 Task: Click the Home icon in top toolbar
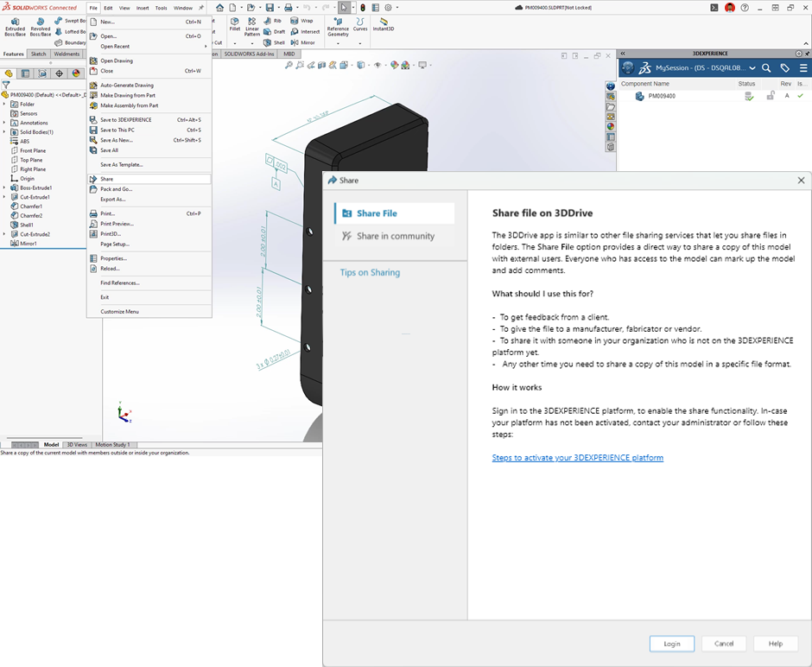(x=219, y=8)
